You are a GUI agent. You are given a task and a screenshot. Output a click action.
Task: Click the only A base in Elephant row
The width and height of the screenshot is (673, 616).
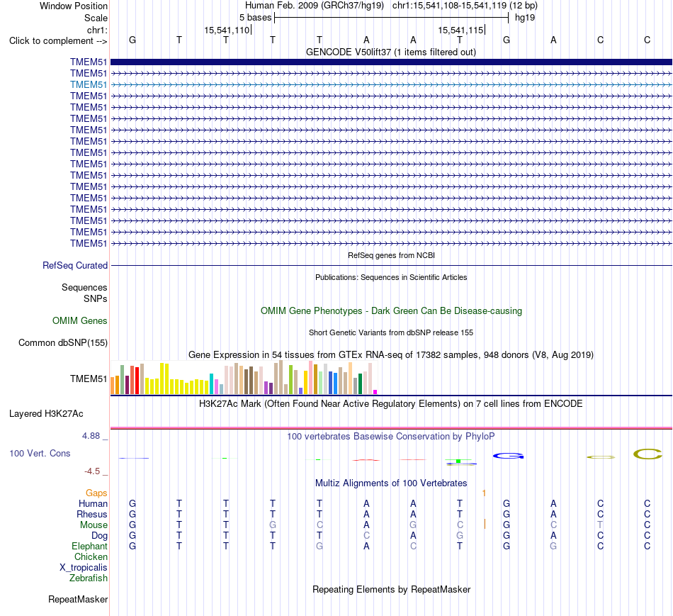pyautogui.click(x=366, y=546)
